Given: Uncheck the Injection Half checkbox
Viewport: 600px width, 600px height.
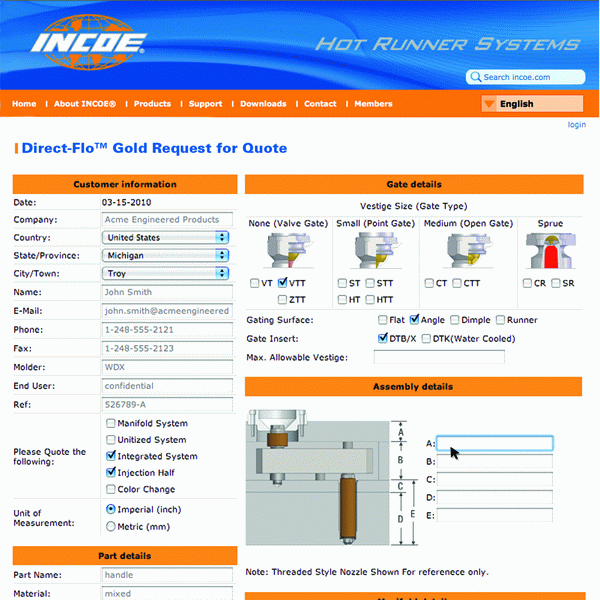Looking at the screenshot, I should (111, 472).
